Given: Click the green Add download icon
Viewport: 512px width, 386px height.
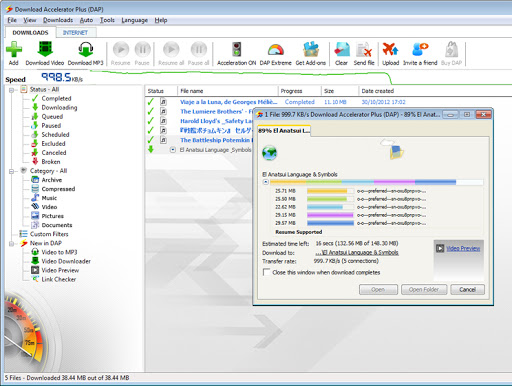Looking at the screenshot, I should (14, 50).
